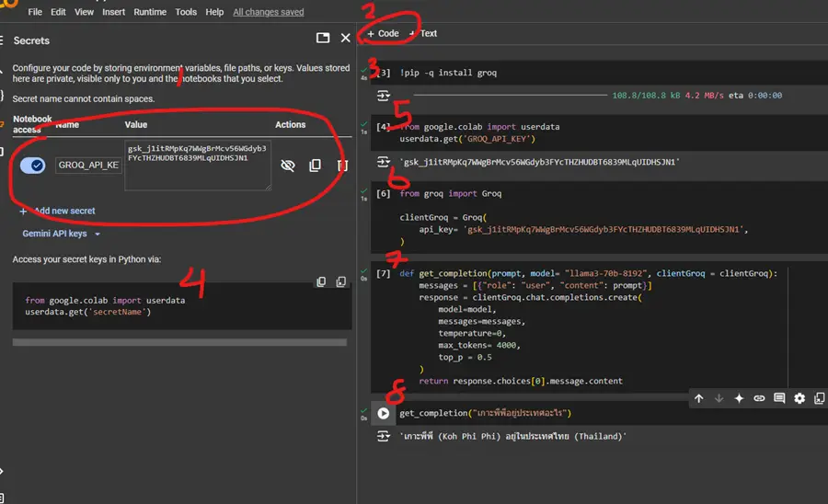Click the Gemini sparkle icon in cell toolbar
The image size is (828, 504).
pos(739,398)
